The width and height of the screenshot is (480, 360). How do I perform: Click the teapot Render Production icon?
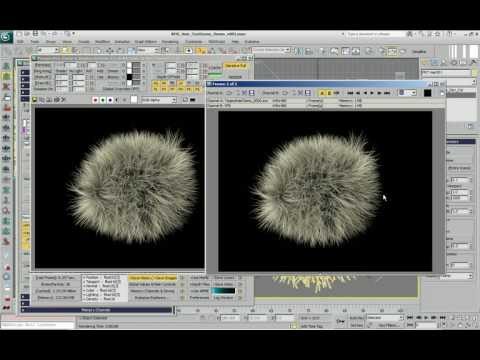(403, 51)
